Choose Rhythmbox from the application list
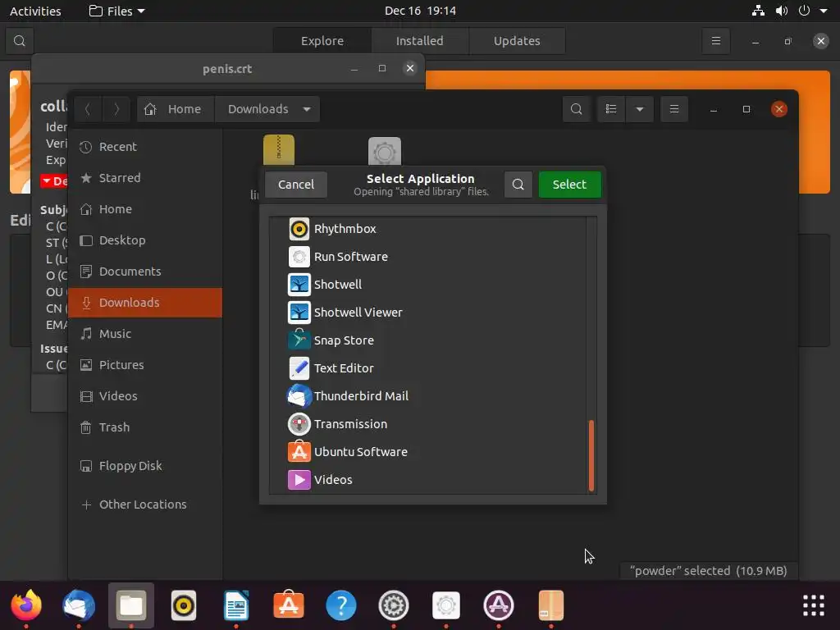The image size is (840, 630). click(x=427, y=229)
